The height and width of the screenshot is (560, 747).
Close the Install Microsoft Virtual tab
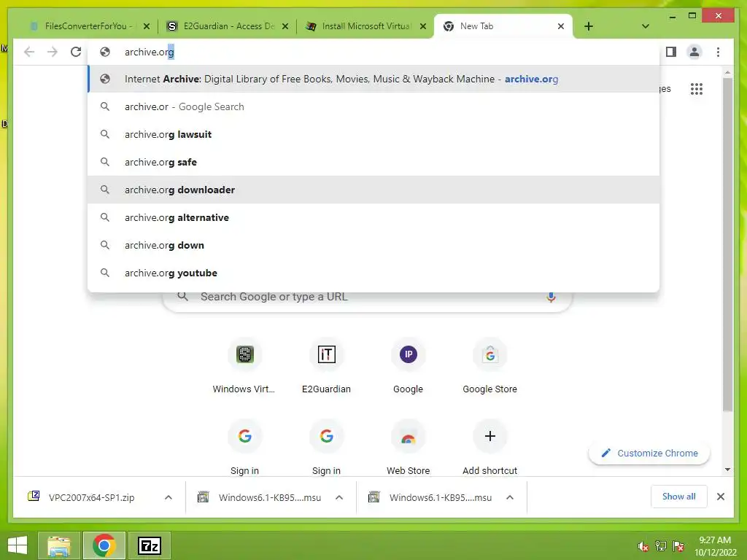(423, 27)
